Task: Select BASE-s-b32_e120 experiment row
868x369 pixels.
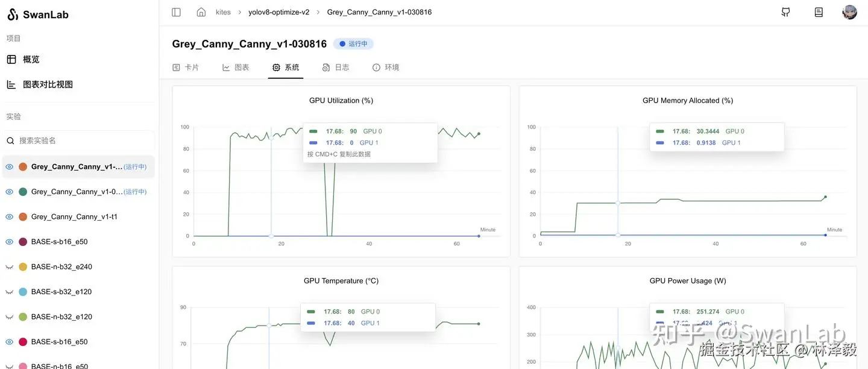Action: [x=78, y=292]
